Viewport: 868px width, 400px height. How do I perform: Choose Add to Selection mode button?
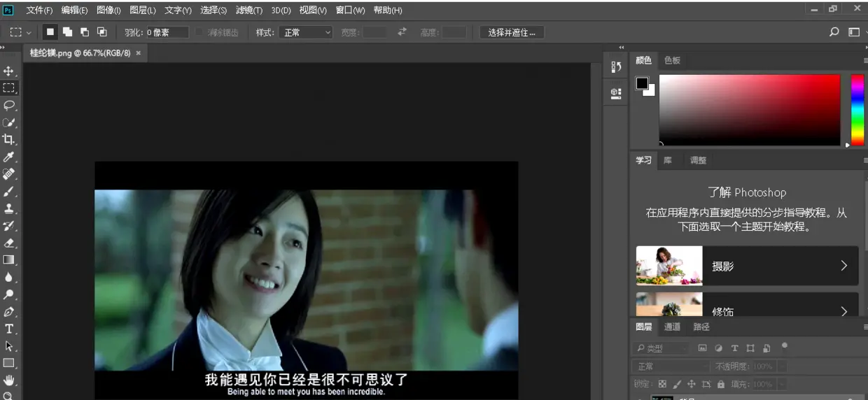[67, 32]
